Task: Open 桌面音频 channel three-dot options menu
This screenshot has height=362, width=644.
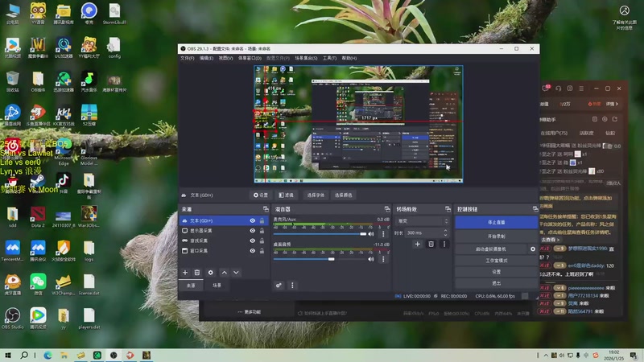Action: [x=383, y=259]
